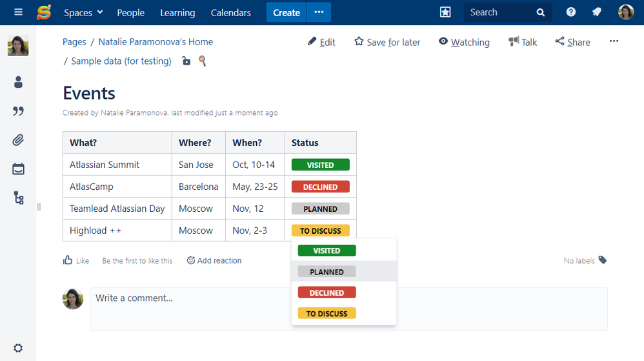This screenshot has height=361, width=644.
Task: Click the 'Nov, 2-3' cell
Action: click(255, 231)
